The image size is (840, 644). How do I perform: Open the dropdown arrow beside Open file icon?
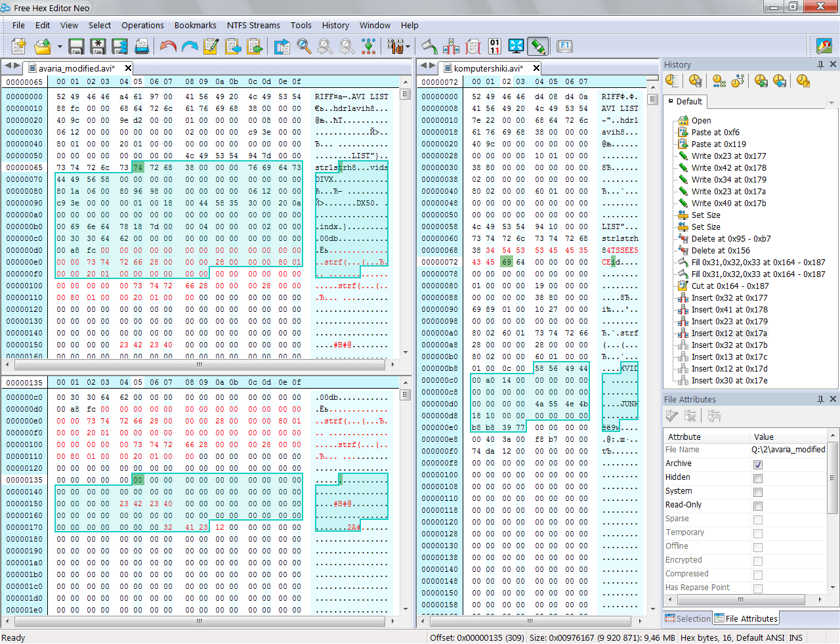[x=60, y=47]
